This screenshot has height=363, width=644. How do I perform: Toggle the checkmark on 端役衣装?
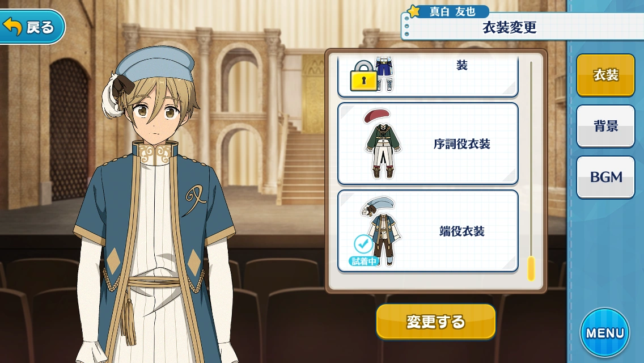(363, 244)
